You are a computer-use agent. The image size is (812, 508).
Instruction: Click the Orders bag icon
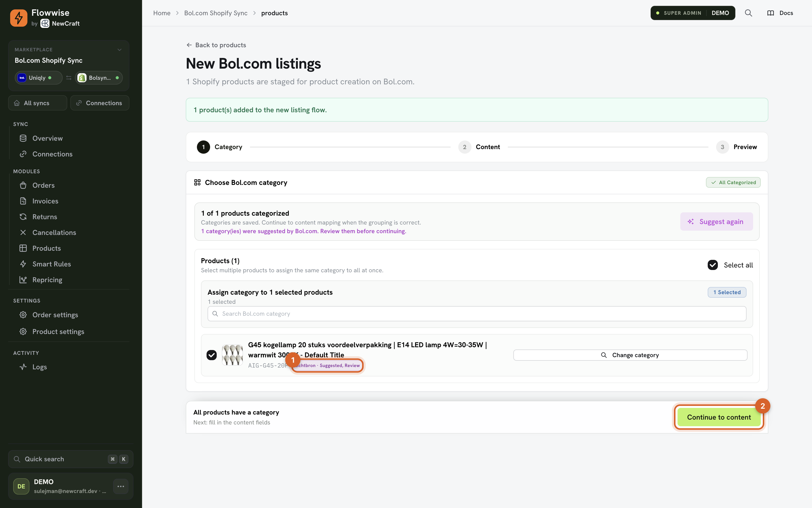coord(23,185)
